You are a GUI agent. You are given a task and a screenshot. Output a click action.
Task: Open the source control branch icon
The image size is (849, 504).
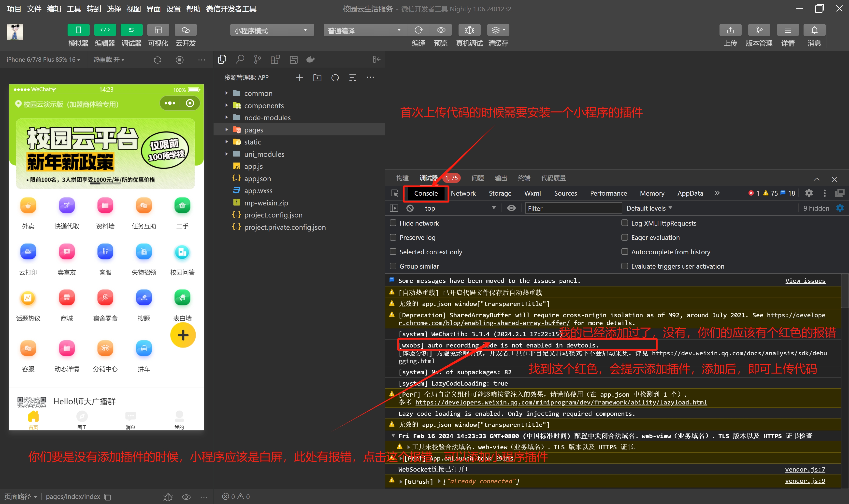coord(258,59)
